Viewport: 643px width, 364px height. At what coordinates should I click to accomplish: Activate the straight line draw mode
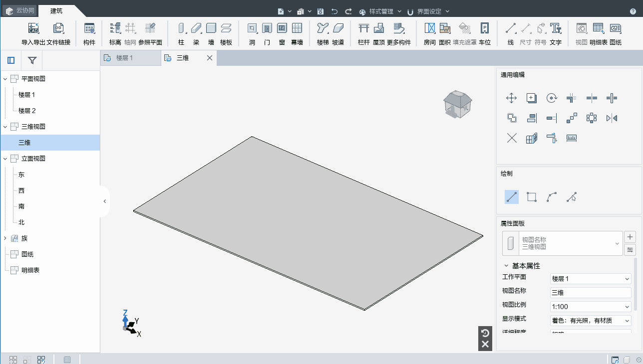[512, 197]
